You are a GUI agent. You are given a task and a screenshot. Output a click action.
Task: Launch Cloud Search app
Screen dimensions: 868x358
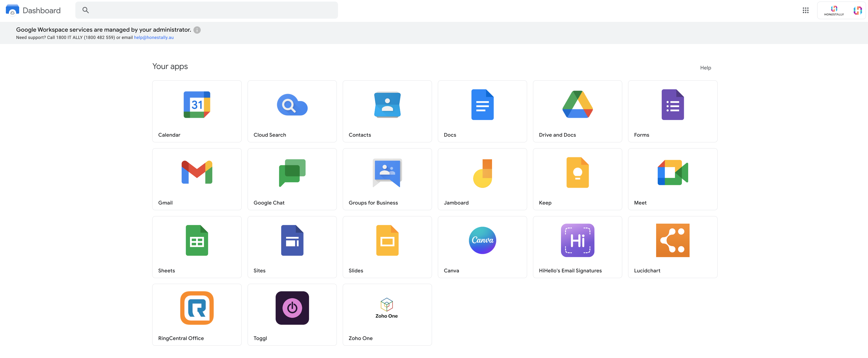tap(292, 105)
